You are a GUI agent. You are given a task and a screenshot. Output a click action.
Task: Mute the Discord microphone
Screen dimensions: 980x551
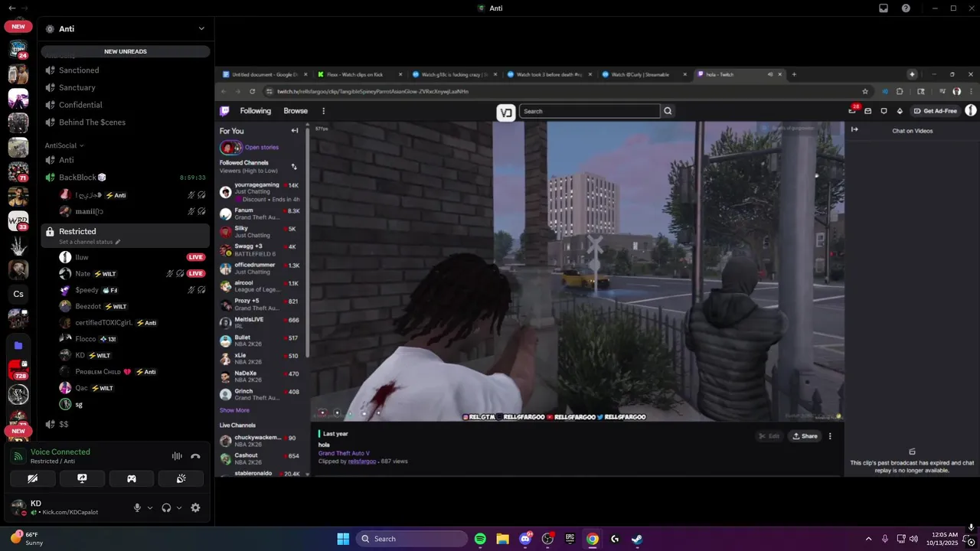[138, 507]
